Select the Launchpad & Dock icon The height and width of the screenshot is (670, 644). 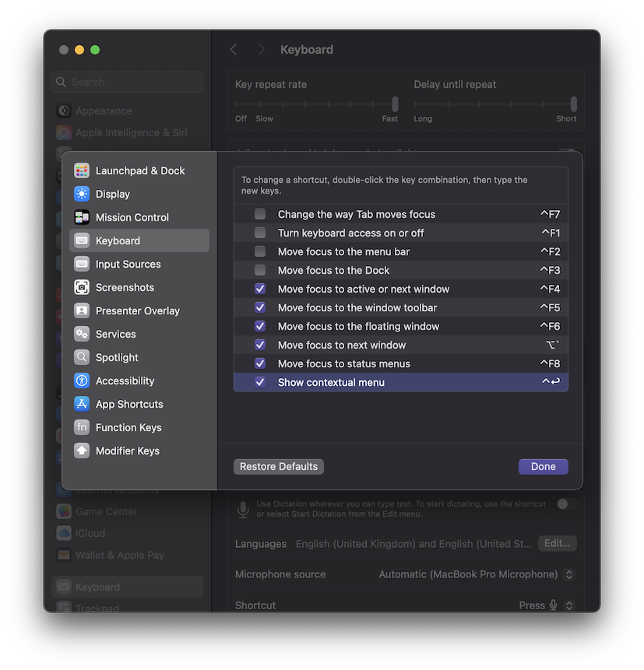[82, 170]
